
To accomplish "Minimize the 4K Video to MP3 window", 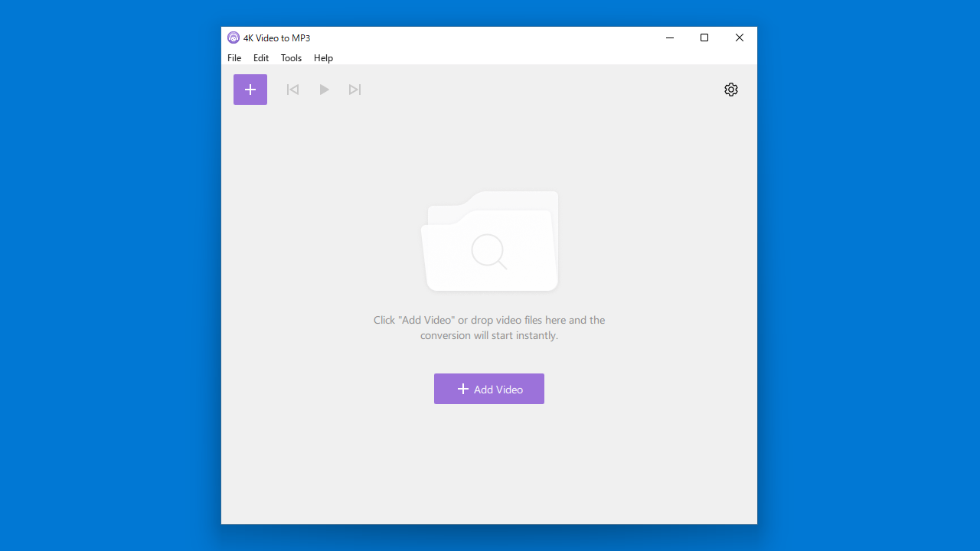I will point(670,37).
